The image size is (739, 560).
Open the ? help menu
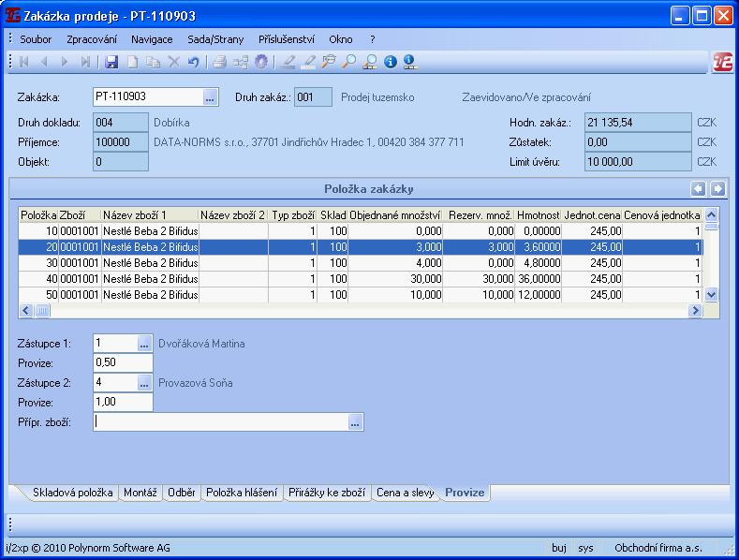(373, 39)
